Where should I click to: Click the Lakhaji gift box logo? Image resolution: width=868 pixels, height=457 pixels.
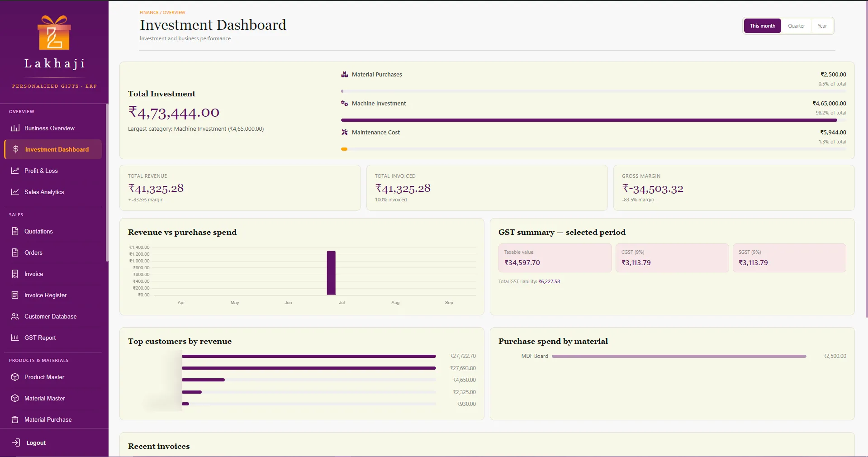[x=54, y=33]
